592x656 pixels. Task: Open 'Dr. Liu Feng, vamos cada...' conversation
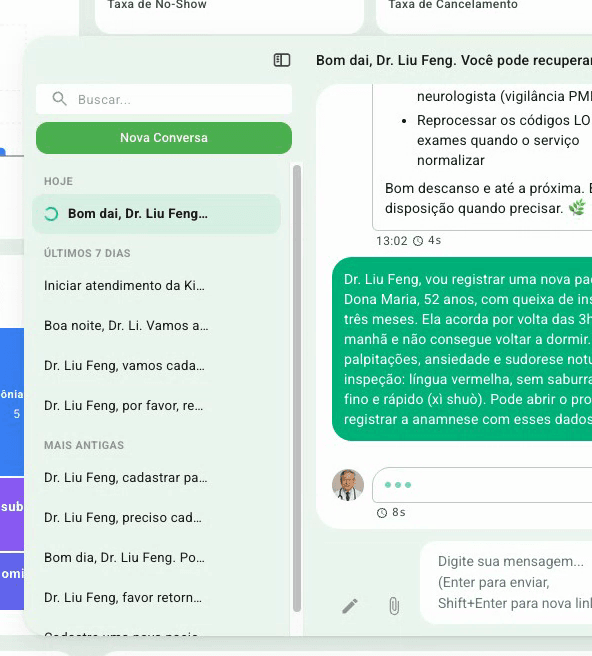coord(156,366)
